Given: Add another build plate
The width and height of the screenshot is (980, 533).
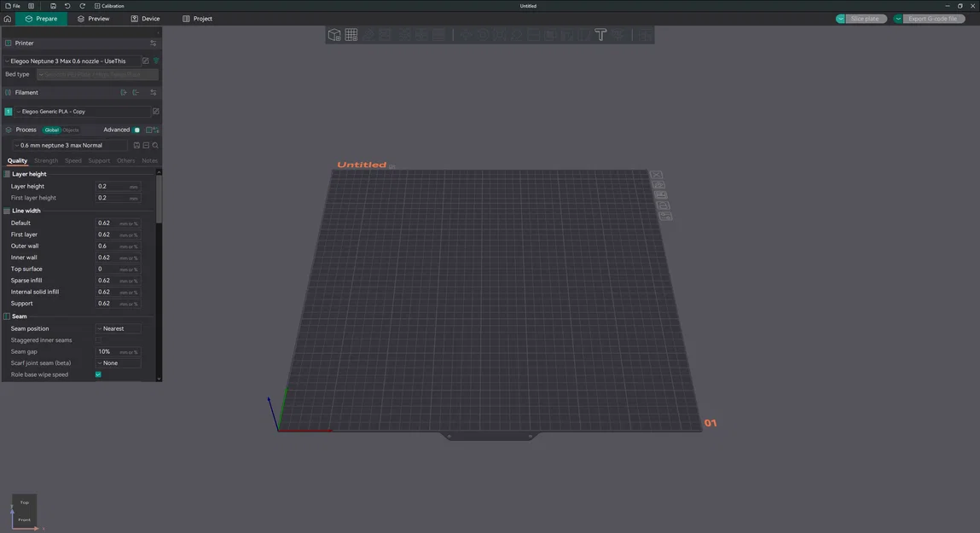Looking at the screenshot, I should click(x=351, y=35).
